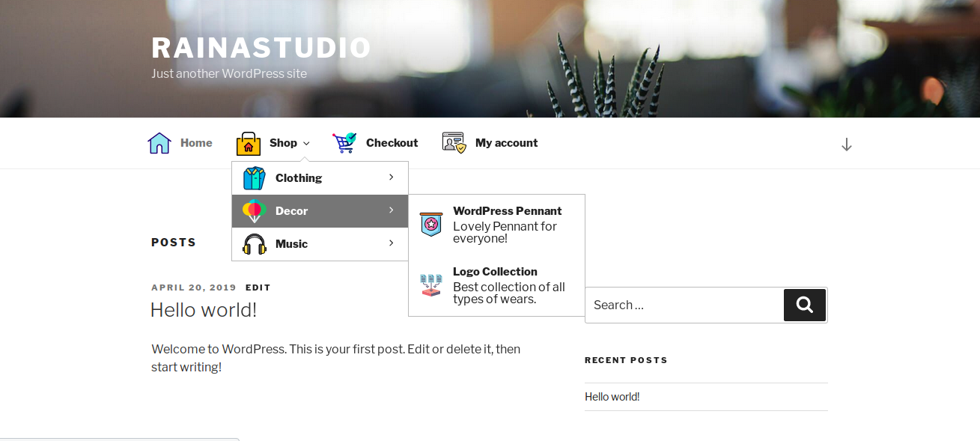This screenshot has height=441, width=980.
Task: Open the My account menu item
Action: pos(507,143)
